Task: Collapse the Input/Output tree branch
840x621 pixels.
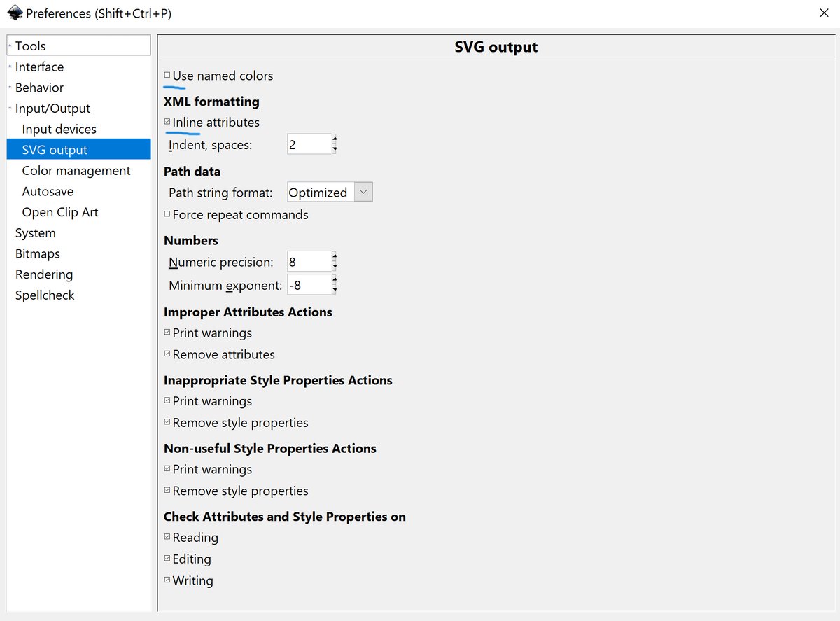Action: (x=8, y=109)
